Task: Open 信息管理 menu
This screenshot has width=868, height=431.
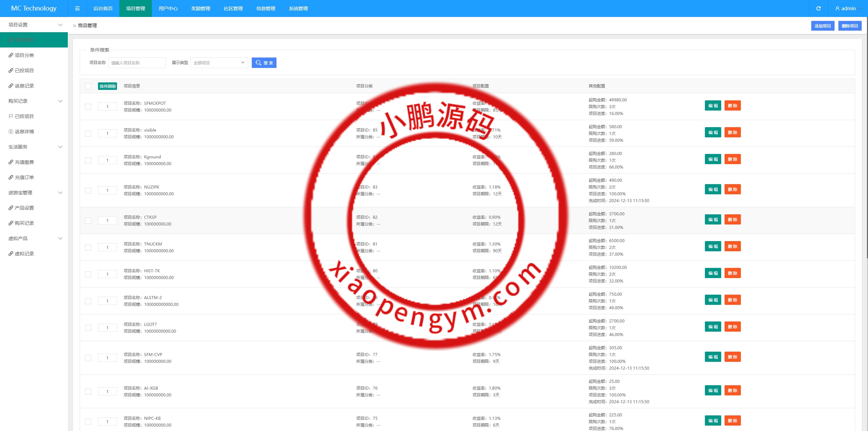Action: pos(266,8)
